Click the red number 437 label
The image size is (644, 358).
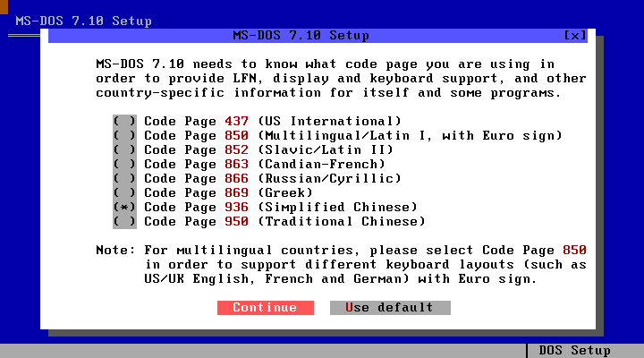pyautogui.click(x=236, y=122)
